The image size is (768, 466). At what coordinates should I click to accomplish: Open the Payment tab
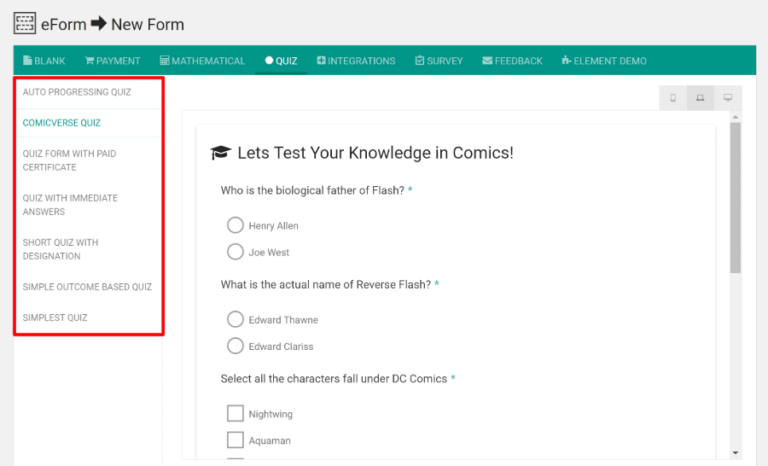[112, 61]
